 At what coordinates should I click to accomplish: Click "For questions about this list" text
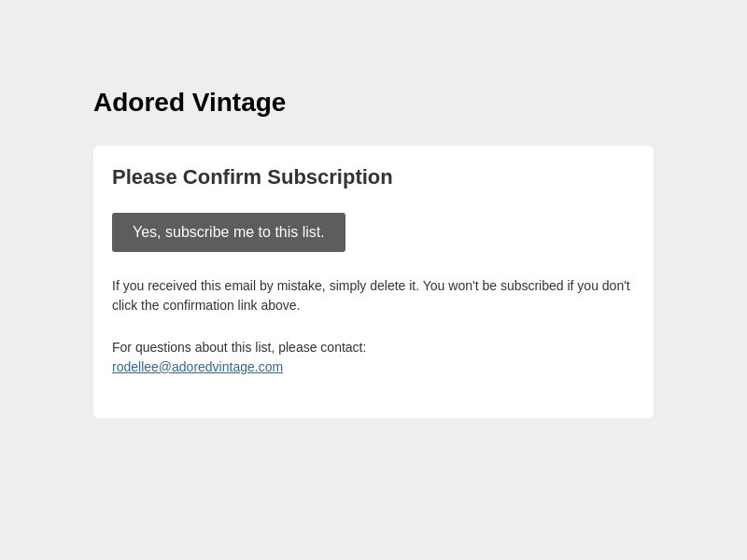[191, 347]
